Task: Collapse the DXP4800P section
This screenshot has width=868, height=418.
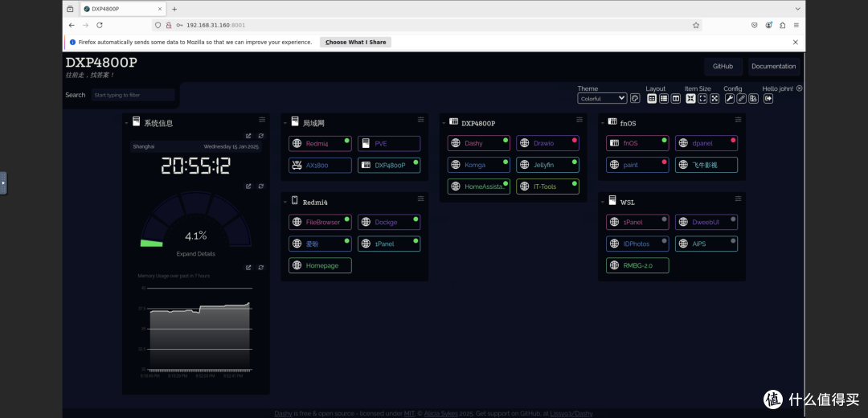Action: pos(444,124)
